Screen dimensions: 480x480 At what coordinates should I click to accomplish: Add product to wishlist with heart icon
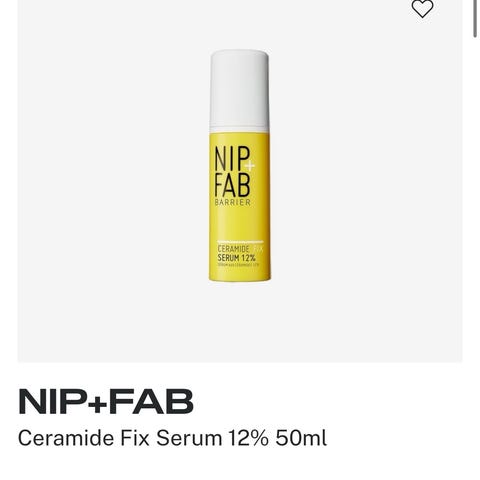(422, 8)
